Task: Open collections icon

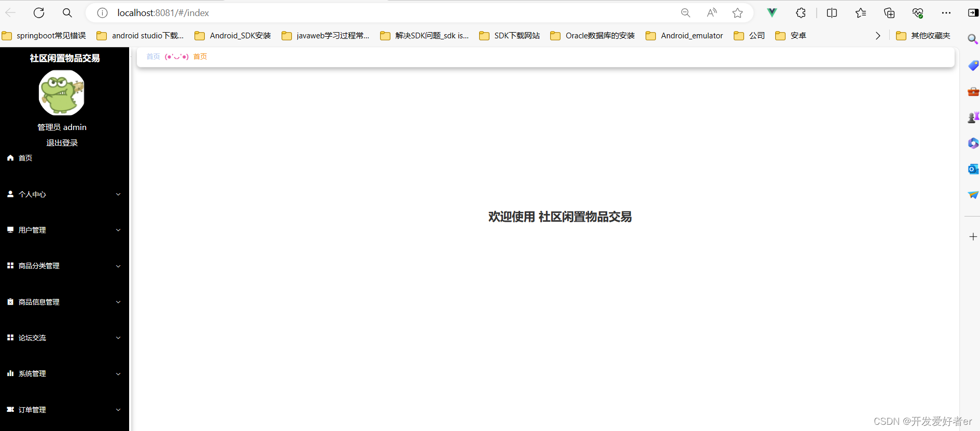Action: [889, 13]
